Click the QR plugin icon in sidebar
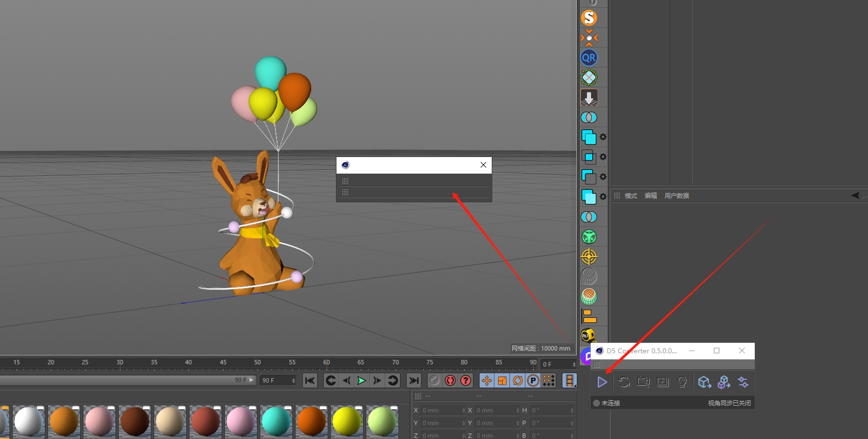This screenshot has height=439, width=868. [x=589, y=58]
